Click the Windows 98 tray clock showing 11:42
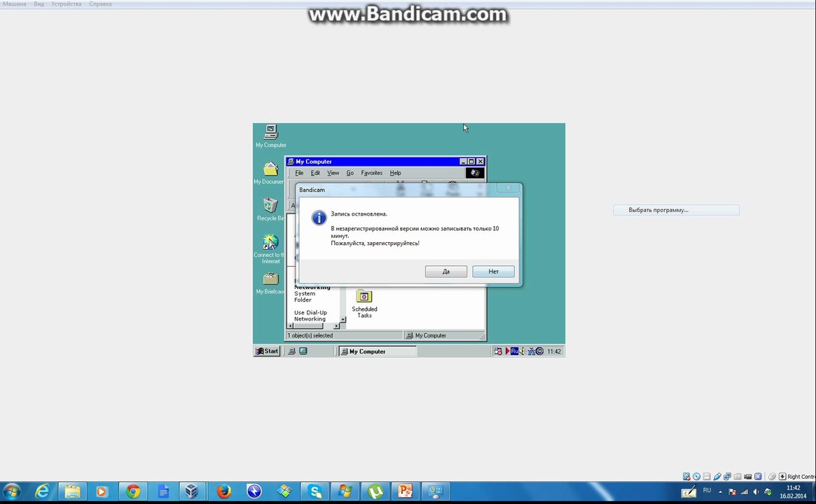 tap(554, 351)
